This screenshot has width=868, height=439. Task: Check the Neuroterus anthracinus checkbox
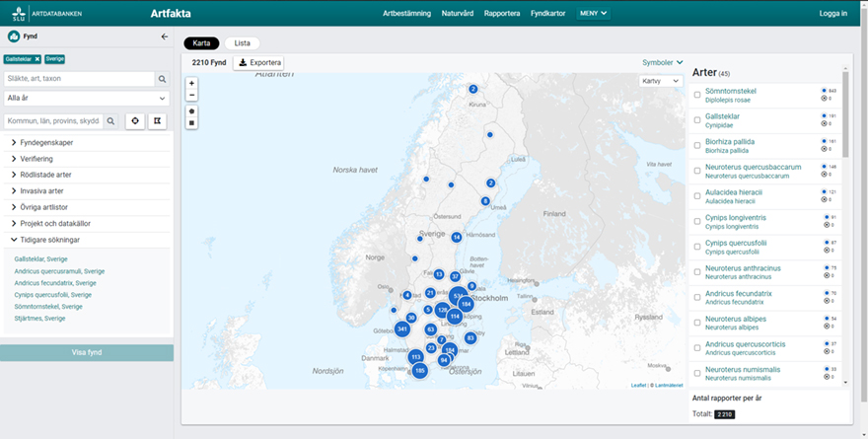pos(697,272)
